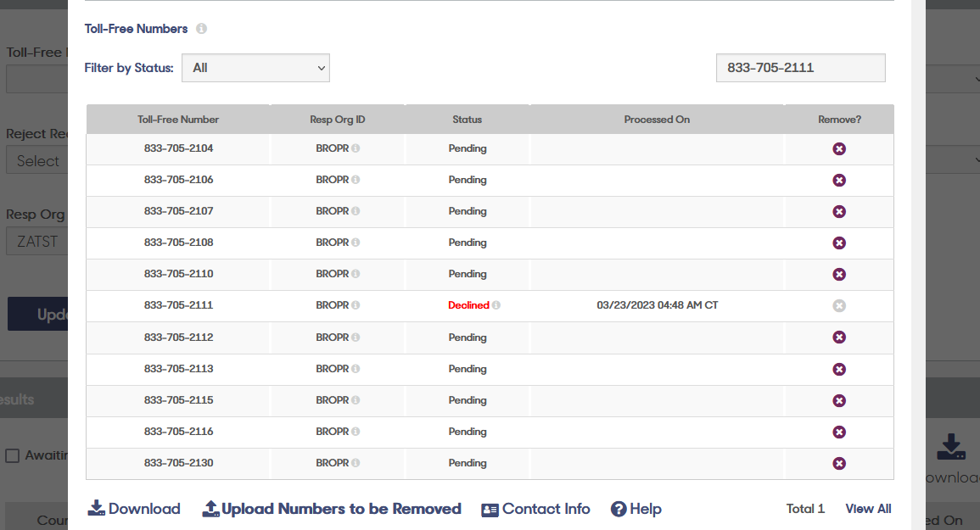Show BROPR info for row 833-705-2130
This screenshot has height=530, width=980.
click(x=356, y=462)
